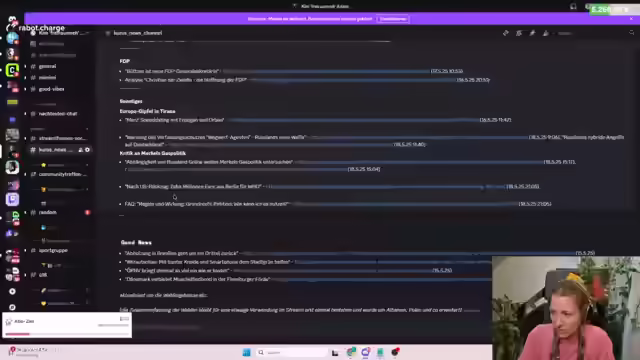640x360 pixels.
Task: Click the Sonstiges heading in the message
Action: pos(131,101)
